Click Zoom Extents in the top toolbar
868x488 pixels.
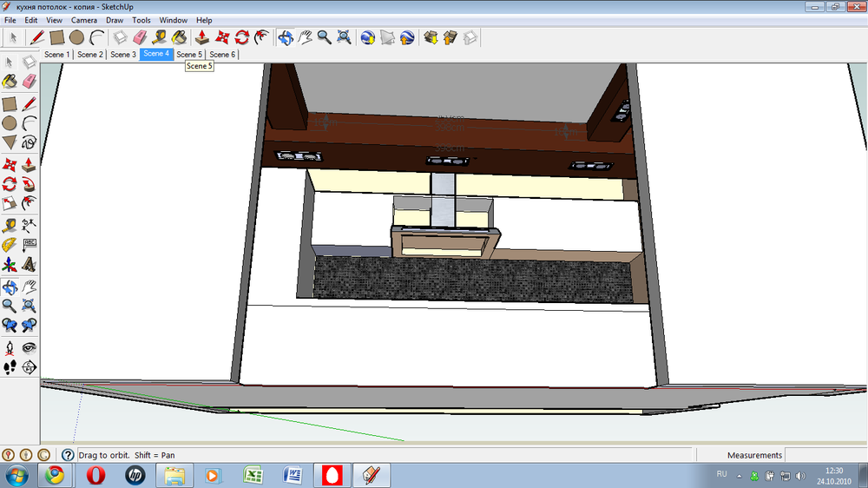[344, 37]
